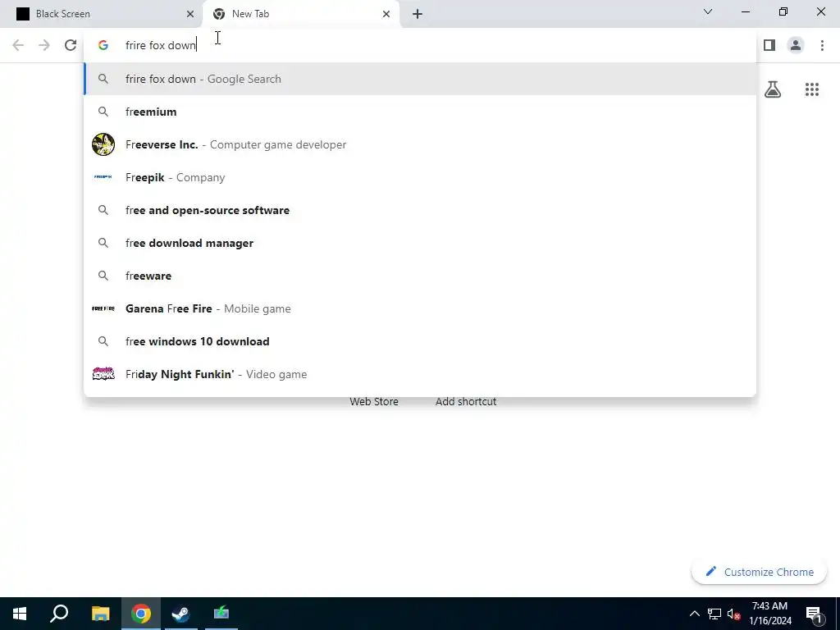Close the Black Screen tab
This screenshot has width=840, height=630.
tap(190, 14)
